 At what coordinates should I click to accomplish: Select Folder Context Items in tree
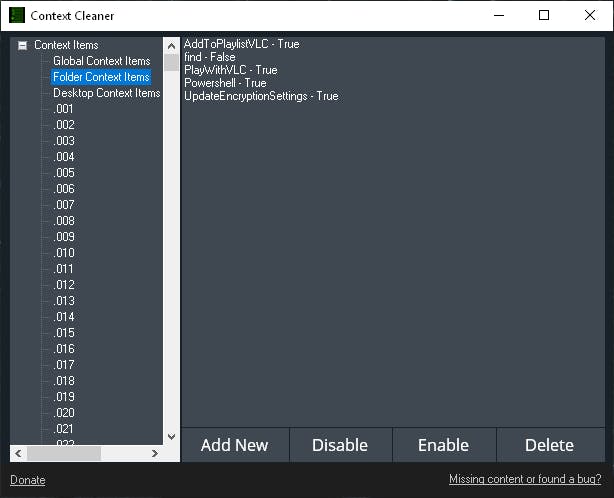[x=101, y=77]
